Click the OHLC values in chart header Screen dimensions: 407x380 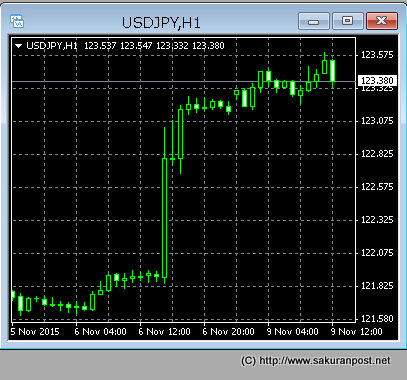[154, 46]
